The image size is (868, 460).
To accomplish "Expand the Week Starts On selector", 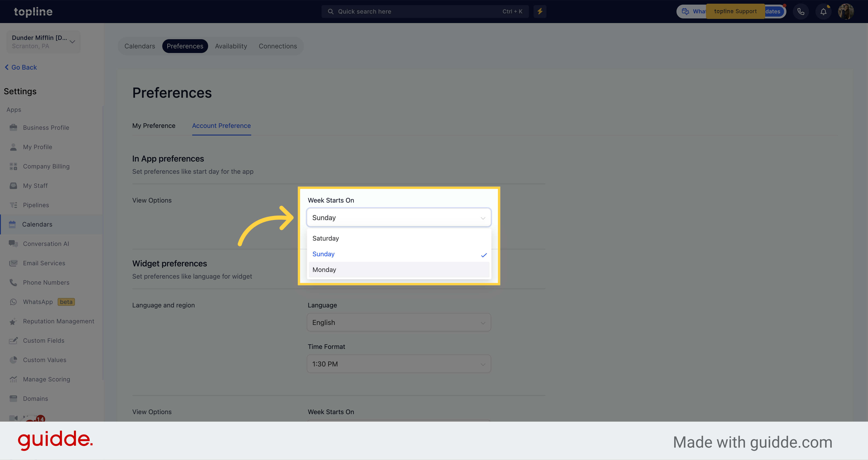I will 399,217.
